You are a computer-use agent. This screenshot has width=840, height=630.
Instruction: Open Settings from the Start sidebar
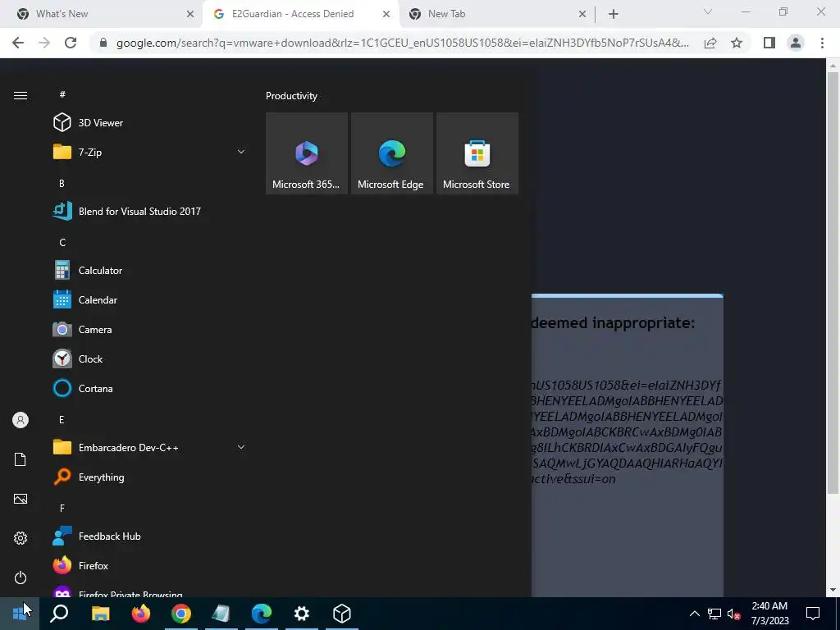point(21,538)
